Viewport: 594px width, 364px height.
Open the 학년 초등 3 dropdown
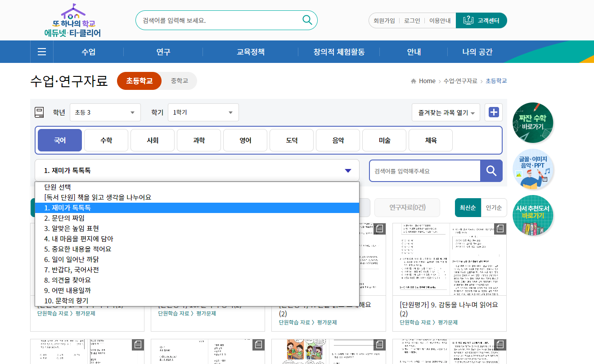pos(105,112)
